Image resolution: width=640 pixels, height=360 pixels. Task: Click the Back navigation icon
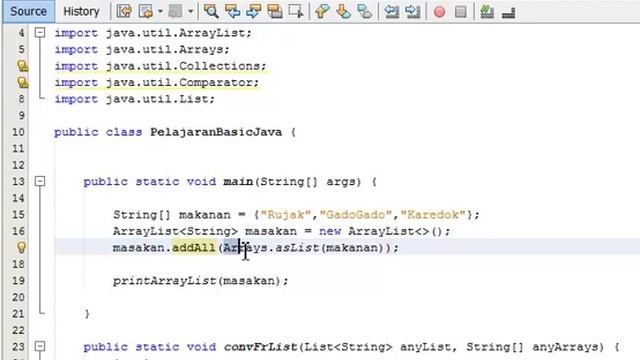(x=145, y=11)
